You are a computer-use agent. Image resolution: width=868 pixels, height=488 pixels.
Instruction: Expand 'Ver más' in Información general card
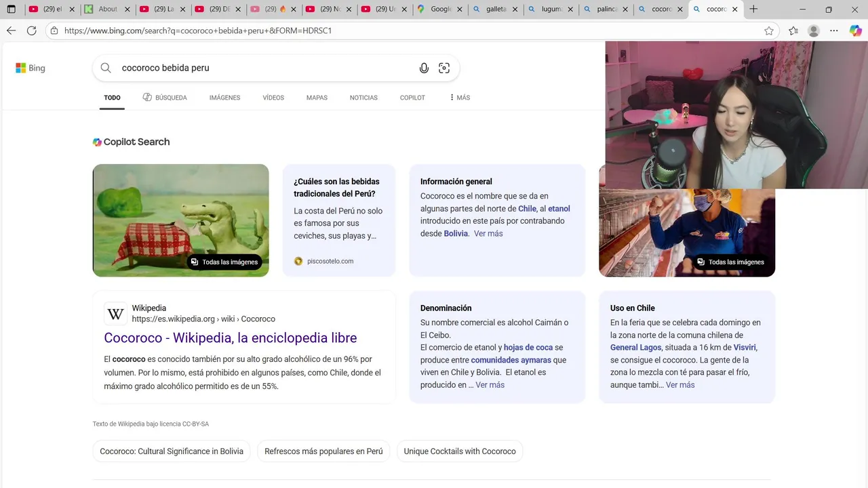click(488, 233)
